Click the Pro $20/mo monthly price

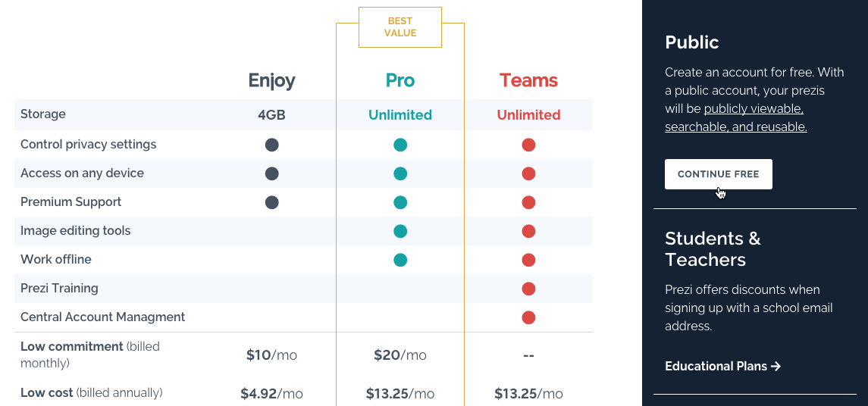click(400, 355)
